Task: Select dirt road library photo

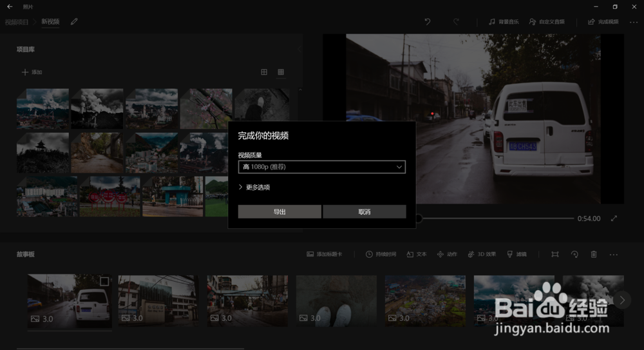Action: pos(97,153)
